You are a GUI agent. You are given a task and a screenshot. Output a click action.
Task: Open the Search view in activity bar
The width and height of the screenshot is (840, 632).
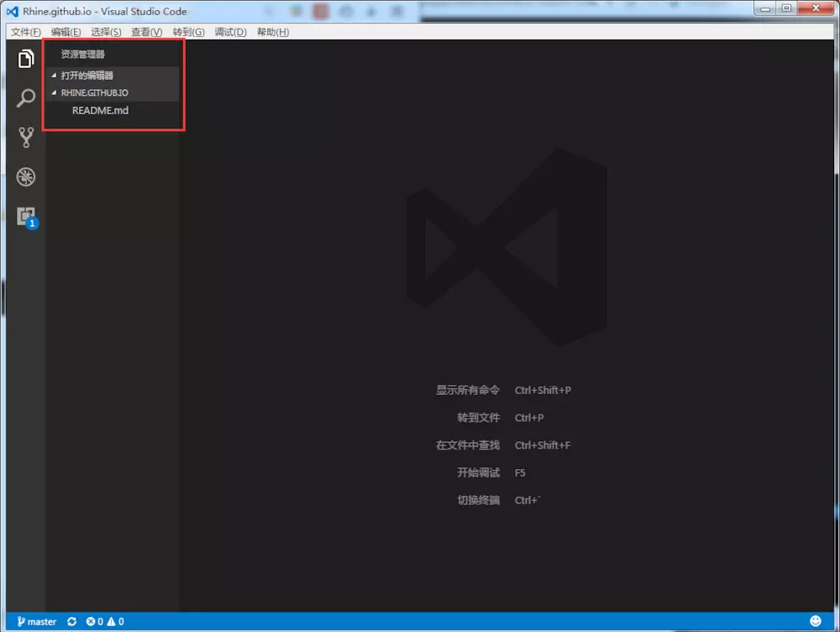tap(26, 98)
